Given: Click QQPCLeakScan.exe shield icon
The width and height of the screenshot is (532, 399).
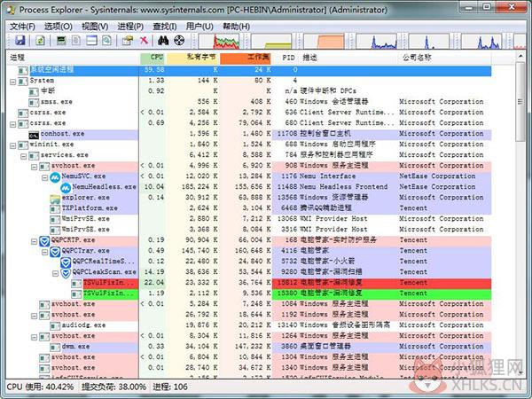Looking at the screenshot, I should (66, 272).
